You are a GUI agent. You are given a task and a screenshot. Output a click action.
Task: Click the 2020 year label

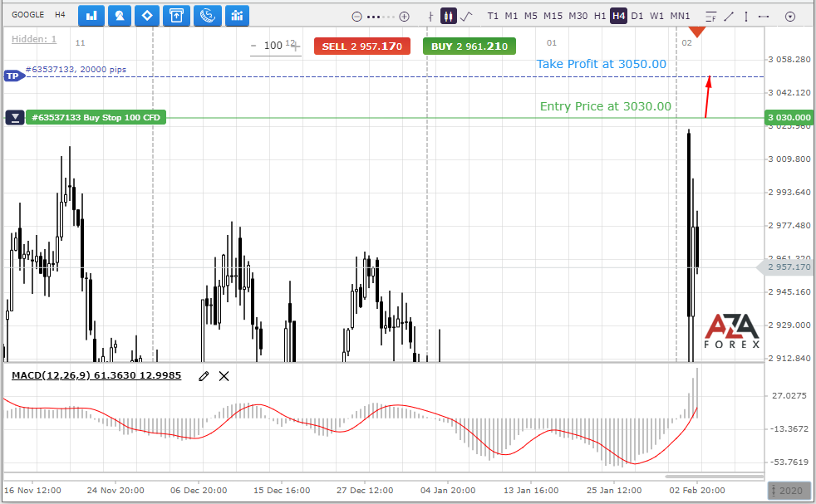pos(789,491)
